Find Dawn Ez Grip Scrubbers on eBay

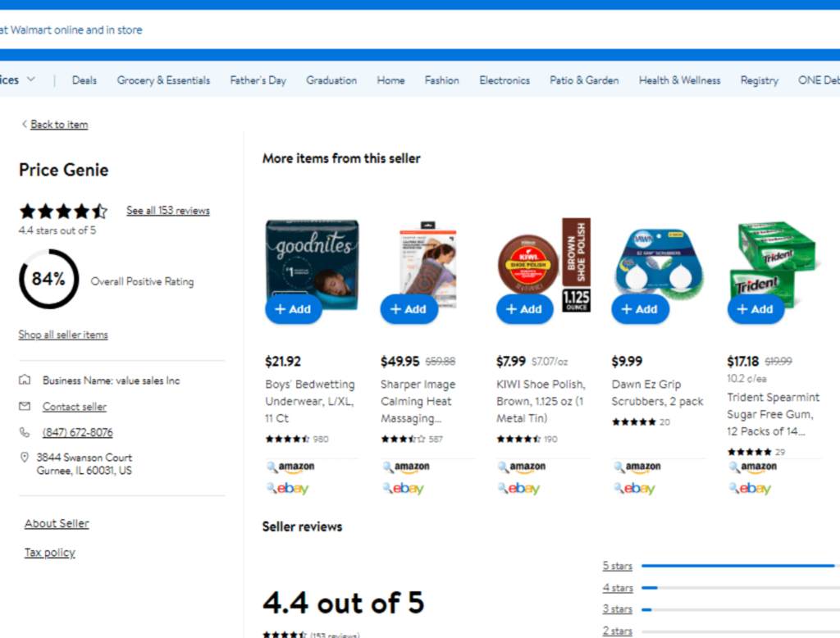[x=635, y=488]
